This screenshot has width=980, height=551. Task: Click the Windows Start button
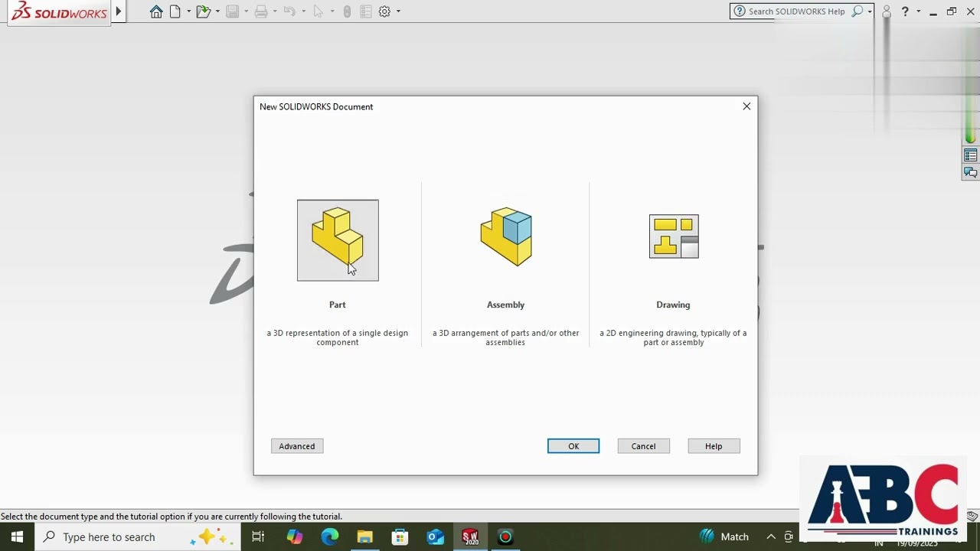point(17,537)
